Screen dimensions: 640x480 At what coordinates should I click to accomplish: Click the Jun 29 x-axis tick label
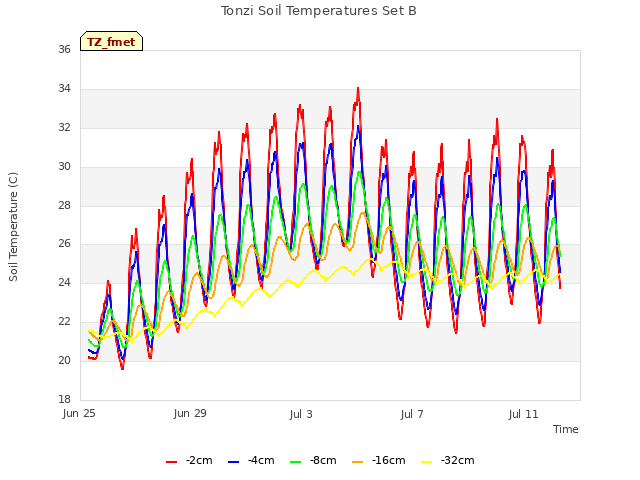point(190,413)
